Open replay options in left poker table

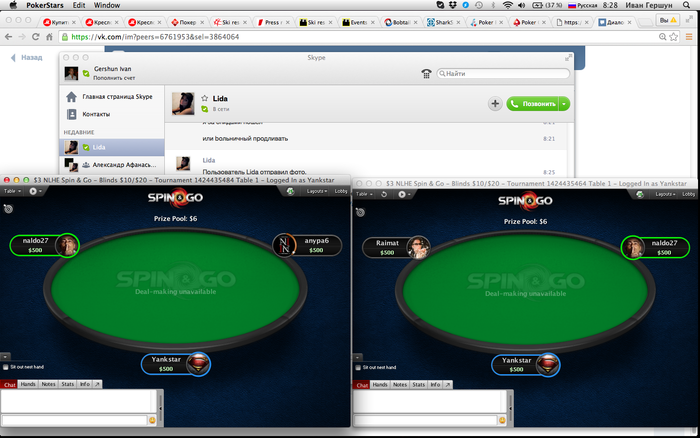point(35,191)
